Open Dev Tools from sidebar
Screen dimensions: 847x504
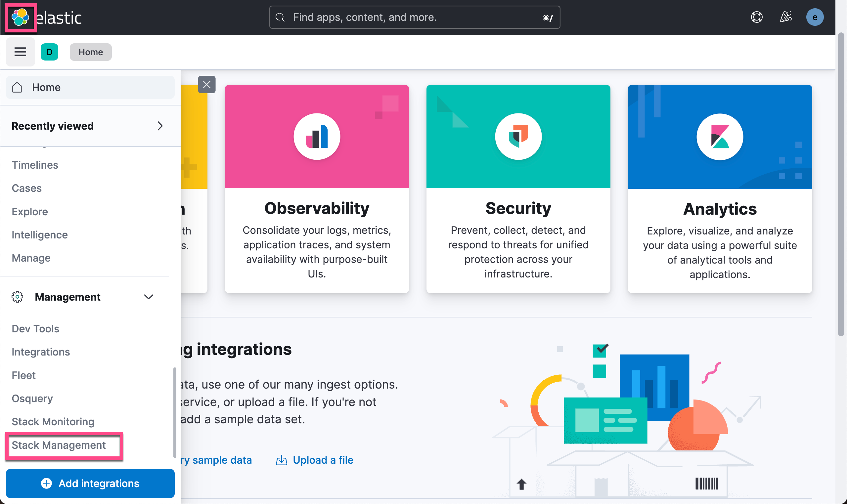[x=35, y=328]
